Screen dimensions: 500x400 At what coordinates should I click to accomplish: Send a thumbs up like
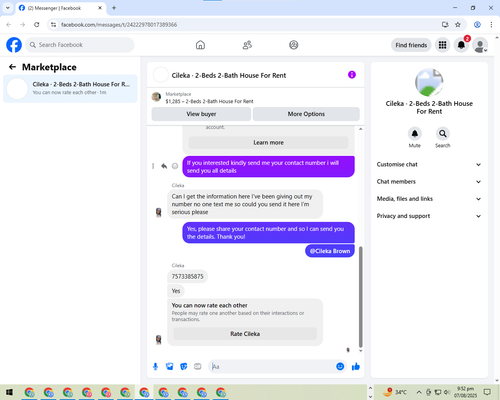click(x=356, y=367)
